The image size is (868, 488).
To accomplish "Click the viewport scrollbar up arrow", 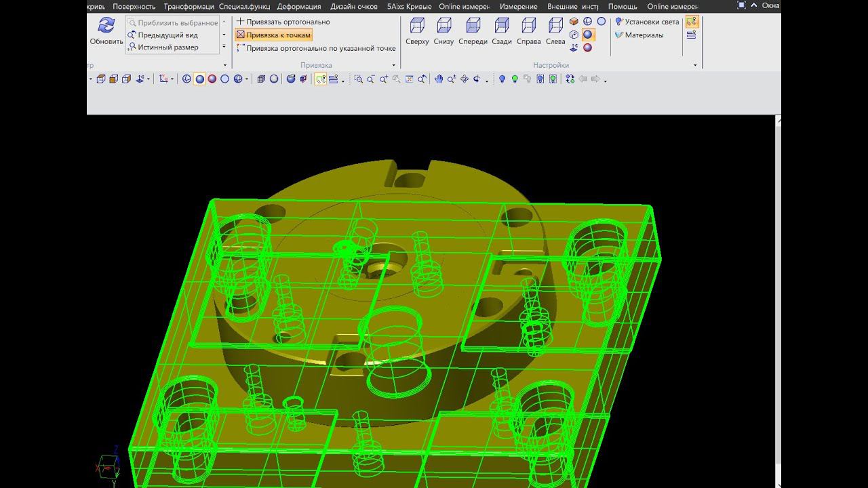I will click(778, 121).
